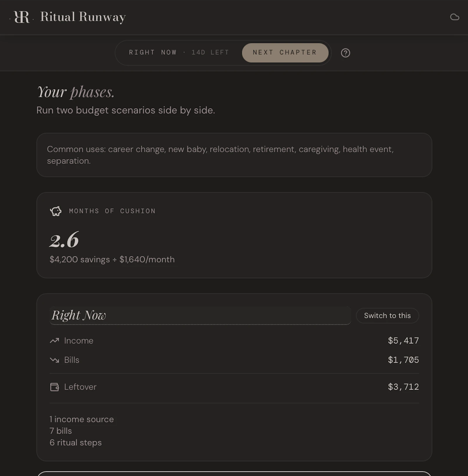Click the "$4,200 savings ÷ $1,640/month" text
This screenshot has height=476, width=468.
click(x=112, y=260)
